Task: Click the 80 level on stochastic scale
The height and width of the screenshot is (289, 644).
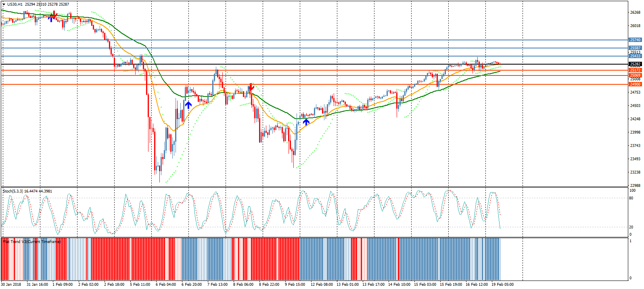Action: click(x=631, y=198)
